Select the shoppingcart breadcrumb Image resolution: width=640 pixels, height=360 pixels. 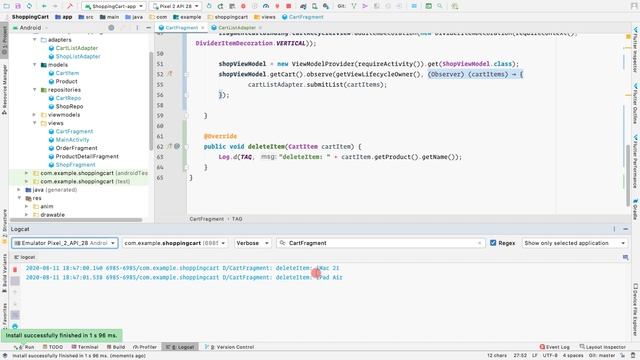(x=228, y=17)
